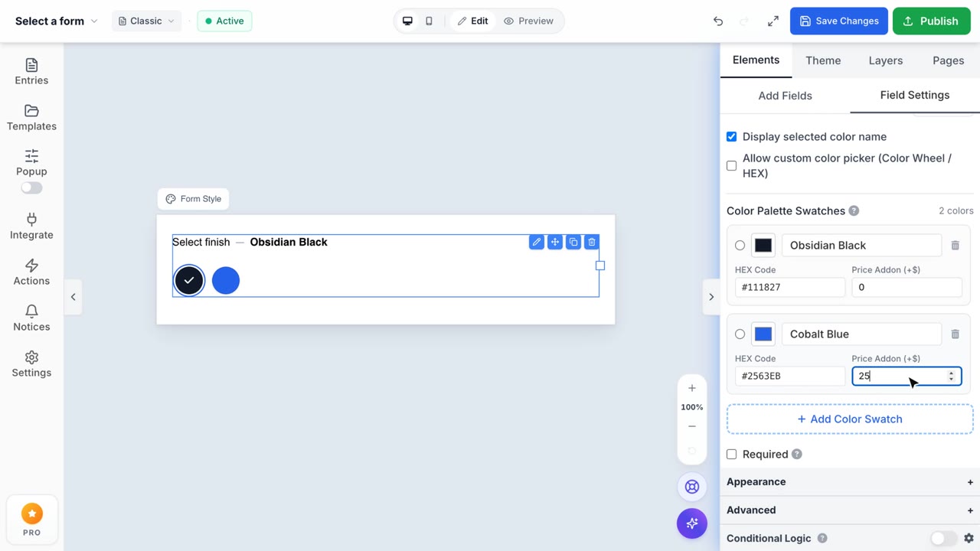Select Obsidian Black default radio
Screen dimensions: 980x551
pos(740,245)
